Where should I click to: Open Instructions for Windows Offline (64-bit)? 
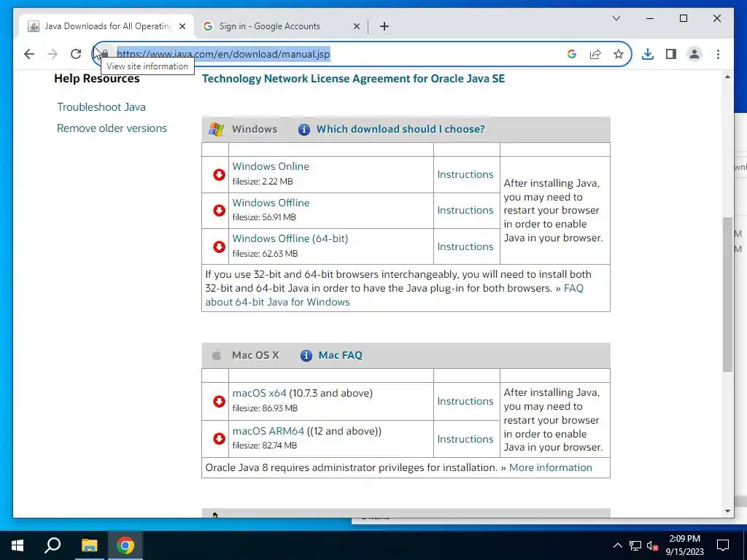pyautogui.click(x=465, y=246)
